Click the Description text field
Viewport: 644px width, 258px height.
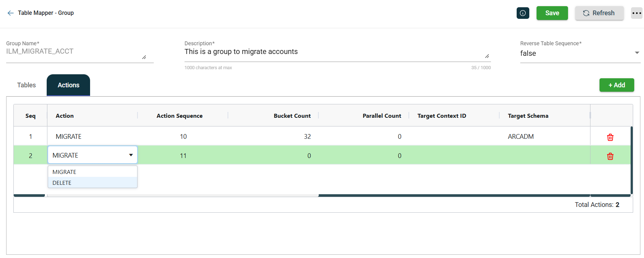point(333,52)
